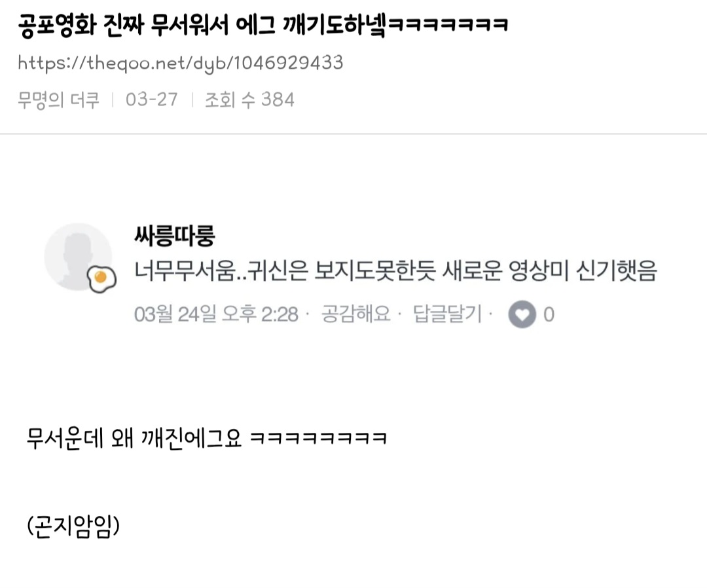Viewport: 707px width, 588px height.
Task: Click the comment text starting 너무무서움
Action: (x=395, y=271)
